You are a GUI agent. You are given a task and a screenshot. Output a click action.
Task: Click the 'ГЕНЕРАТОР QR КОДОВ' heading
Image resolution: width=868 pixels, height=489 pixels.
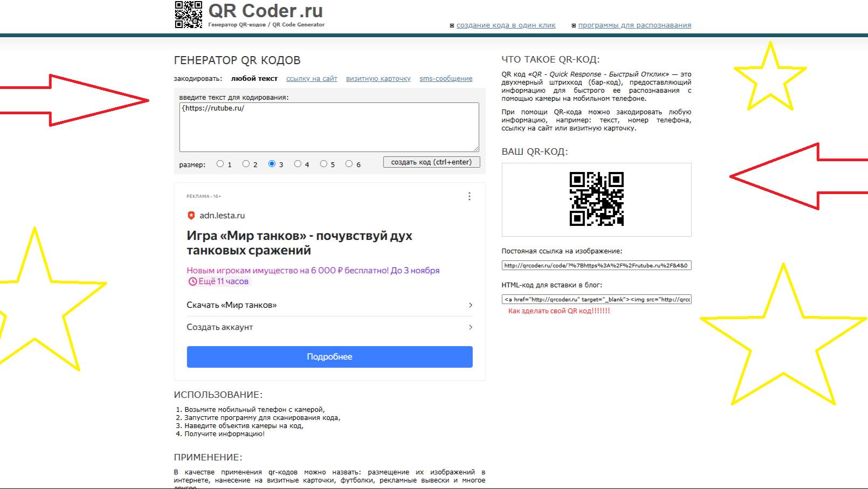pyautogui.click(x=237, y=60)
